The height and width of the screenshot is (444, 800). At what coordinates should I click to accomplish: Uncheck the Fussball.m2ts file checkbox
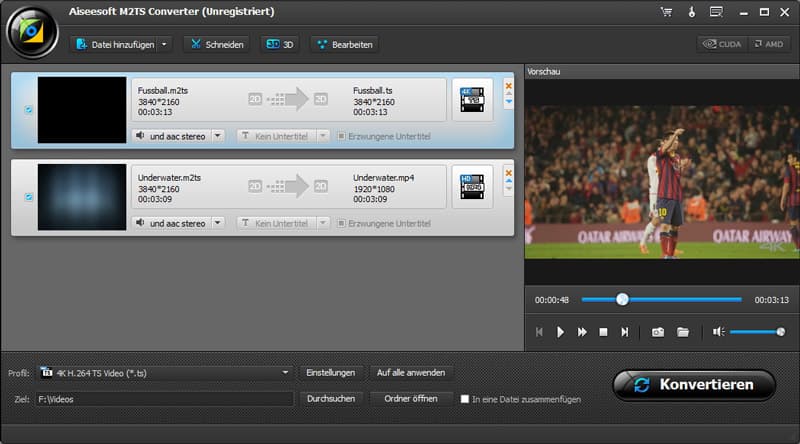click(x=28, y=110)
